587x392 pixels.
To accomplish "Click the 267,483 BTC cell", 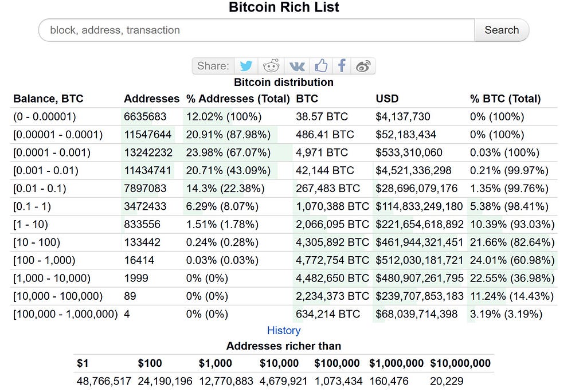I will click(x=328, y=189).
